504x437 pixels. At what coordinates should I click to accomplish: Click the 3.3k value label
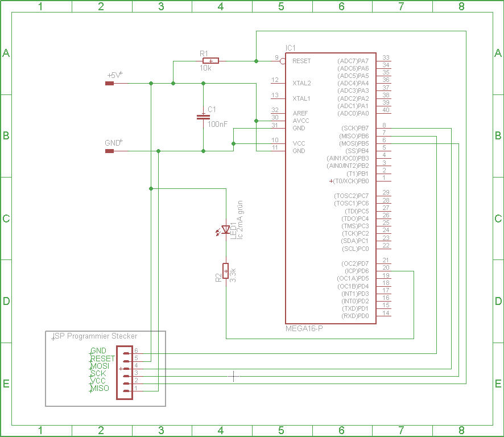(x=233, y=275)
